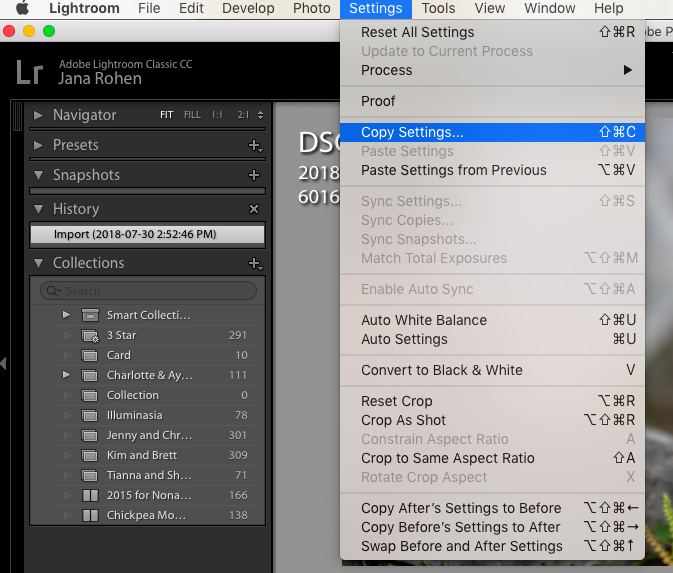Open the Illuminasia collection
The height and width of the screenshot is (573, 673).
134,415
